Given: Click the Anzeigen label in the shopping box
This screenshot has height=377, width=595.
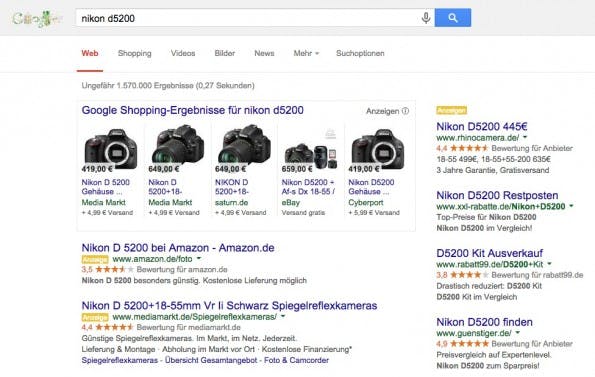Looking at the screenshot, I should click(x=382, y=111).
